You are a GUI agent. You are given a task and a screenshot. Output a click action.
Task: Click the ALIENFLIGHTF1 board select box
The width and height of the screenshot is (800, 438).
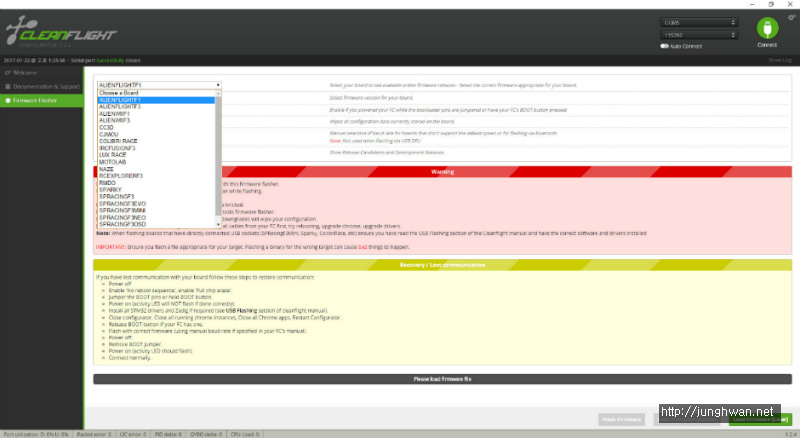159,85
